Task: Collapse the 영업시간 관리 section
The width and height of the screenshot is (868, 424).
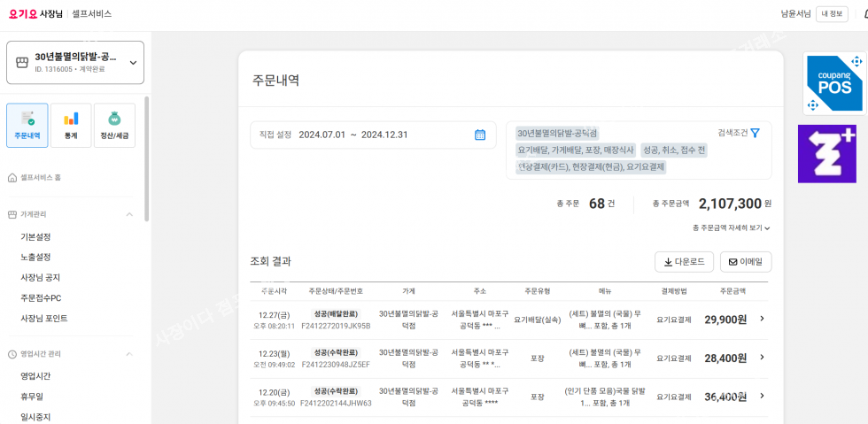Action: [x=129, y=354]
